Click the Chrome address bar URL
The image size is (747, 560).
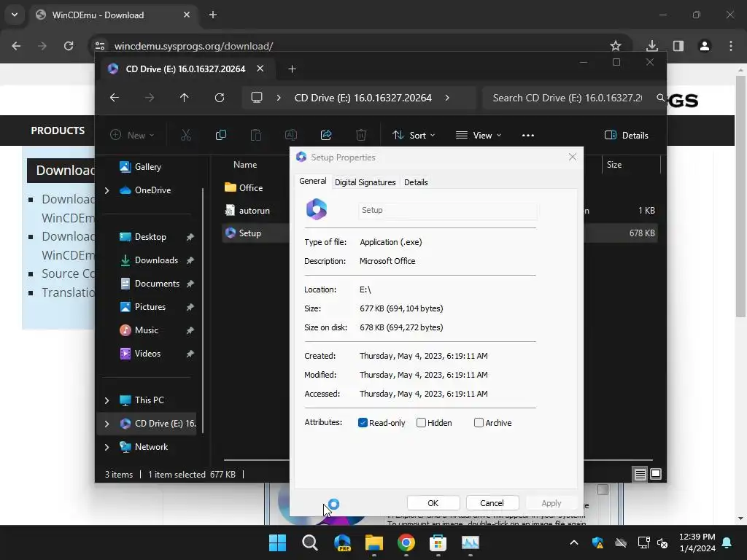point(193,46)
